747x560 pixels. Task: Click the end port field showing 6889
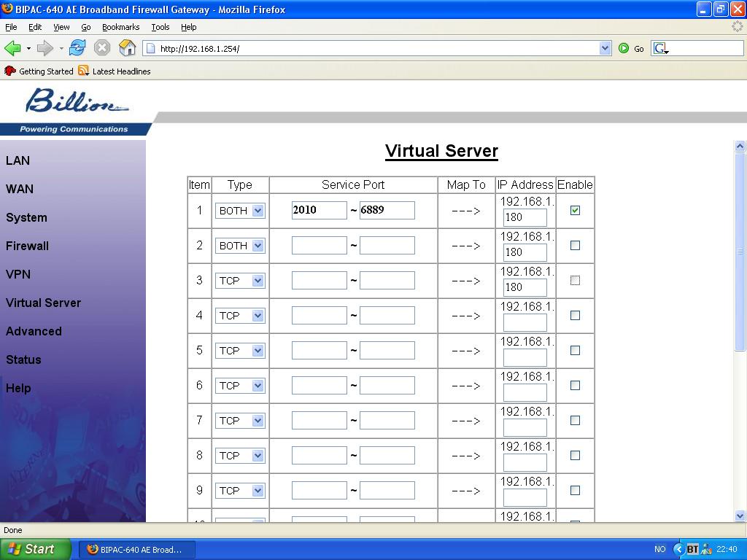coord(387,210)
